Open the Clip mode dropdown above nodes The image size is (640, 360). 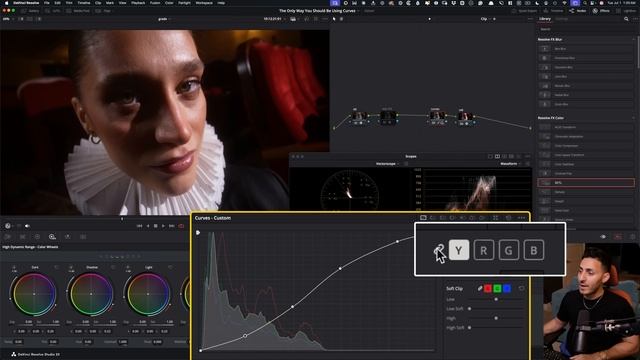(485, 19)
